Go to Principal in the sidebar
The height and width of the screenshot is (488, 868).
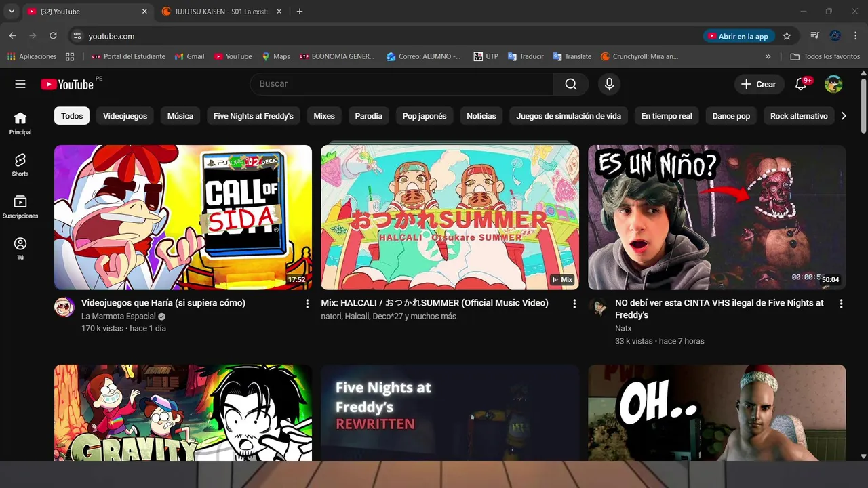point(20,123)
